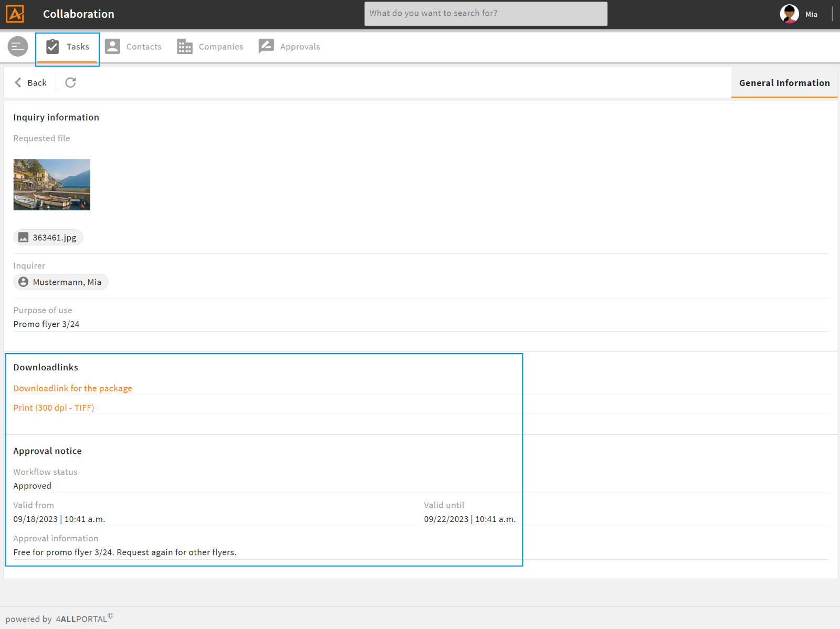
Task: Click the Workflow status label
Action: click(x=45, y=472)
